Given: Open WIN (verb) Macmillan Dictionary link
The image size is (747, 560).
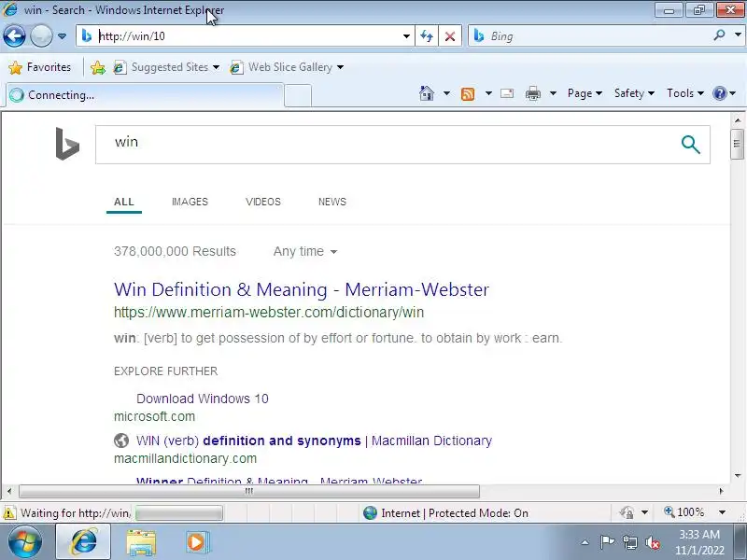Looking at the screenshot, I should pos(314,441).
